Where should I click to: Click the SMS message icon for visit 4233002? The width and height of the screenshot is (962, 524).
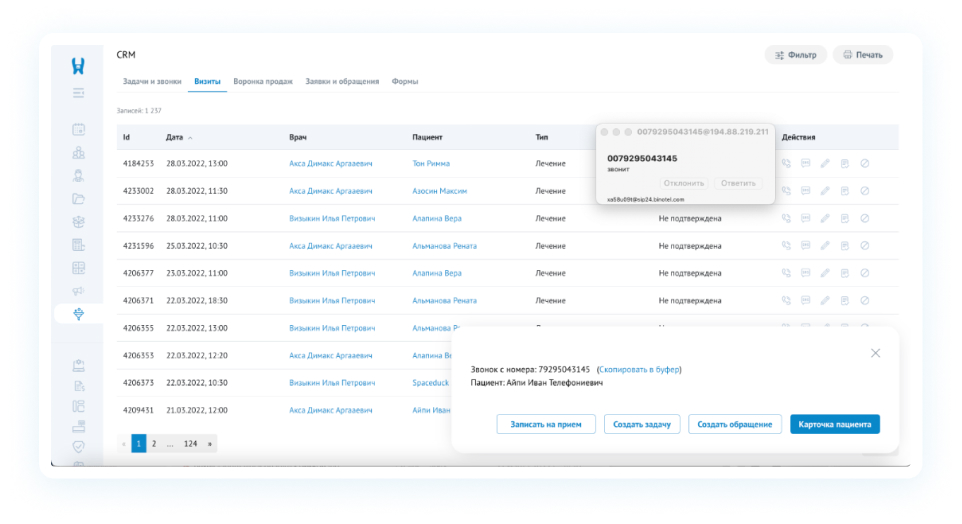click(805, 190)
